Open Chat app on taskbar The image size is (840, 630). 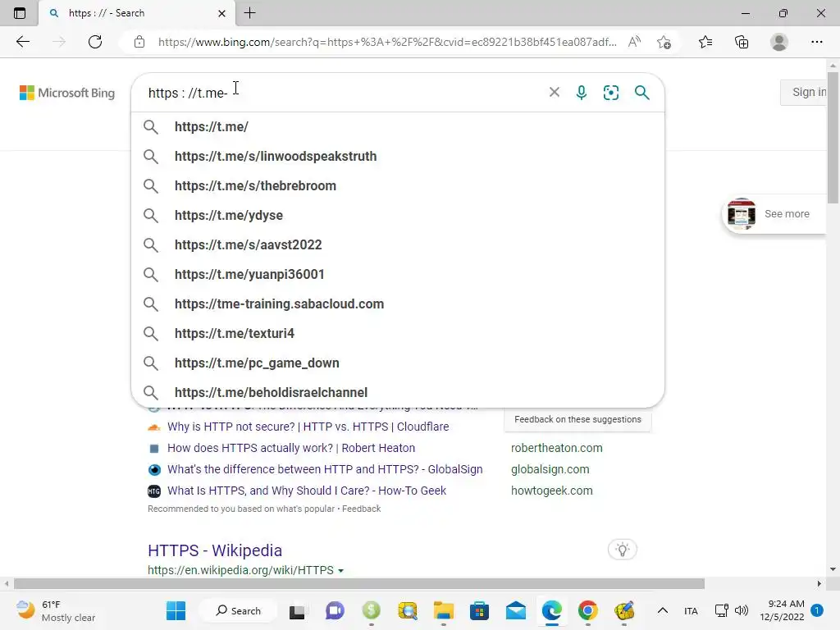(x=335, y=610)
